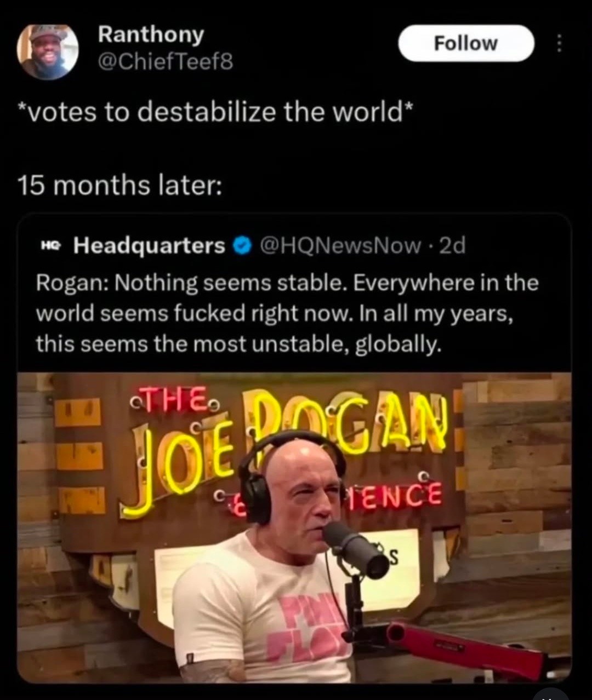Click the red microphone arm in image
The width and height of the screenshot is (592, 700).
pos(466,650)
